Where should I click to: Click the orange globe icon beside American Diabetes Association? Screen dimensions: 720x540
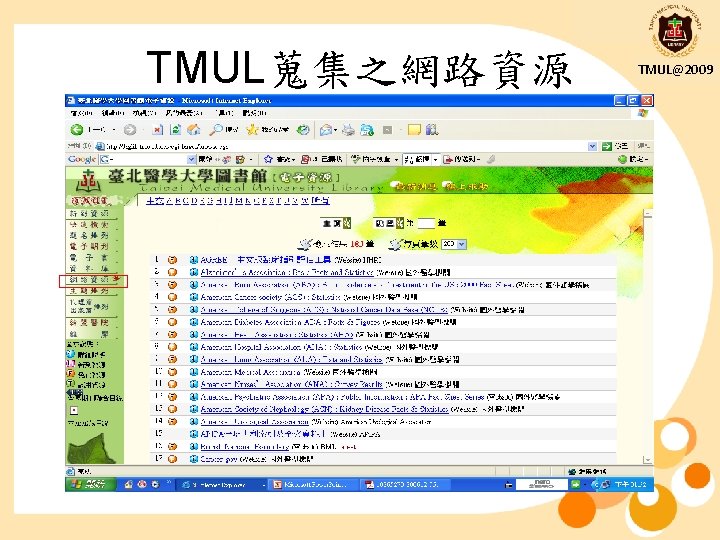pos(173,322)
